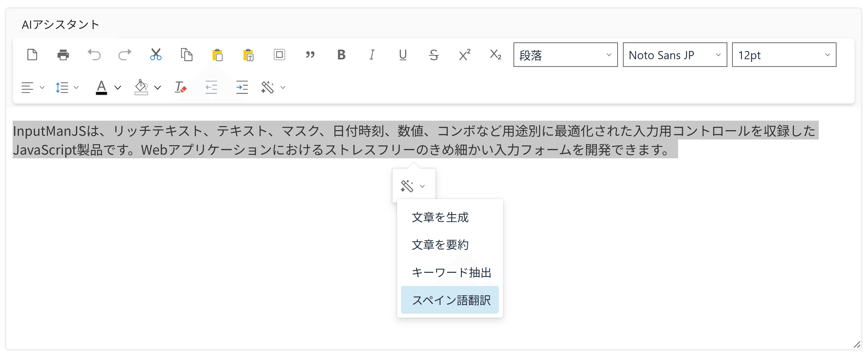Image resolution: width=868 pixels, height=358 pixels.
Task: Click the cut scissors icon
Action: pos(156,55)
